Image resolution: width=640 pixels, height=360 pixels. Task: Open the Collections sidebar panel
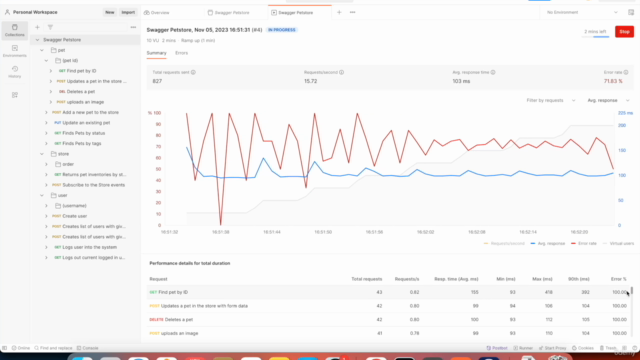15,31
